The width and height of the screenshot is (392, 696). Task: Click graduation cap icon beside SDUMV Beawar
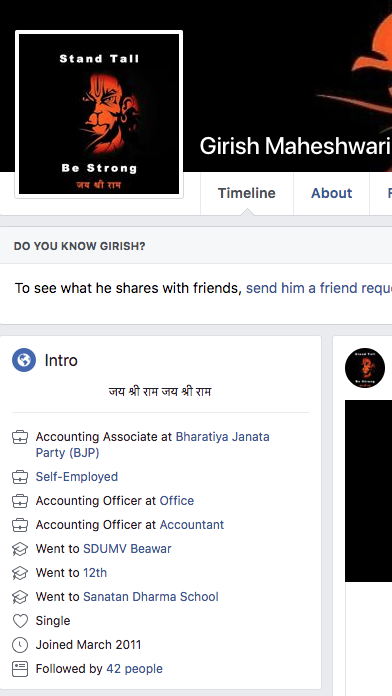tap(20, 549)
